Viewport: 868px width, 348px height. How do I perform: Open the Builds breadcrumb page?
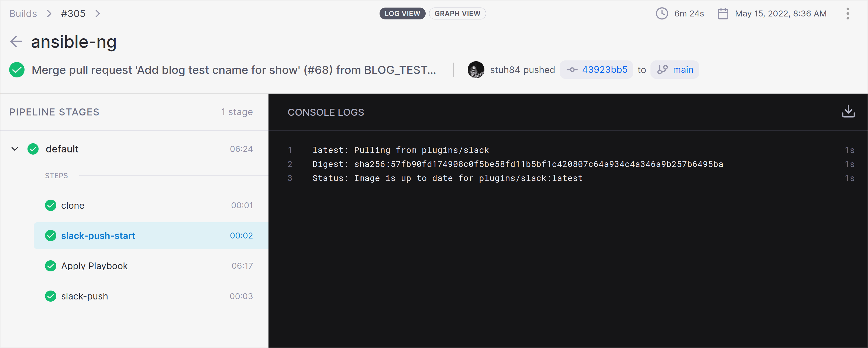pyautogui.click(x=23, y=13)
